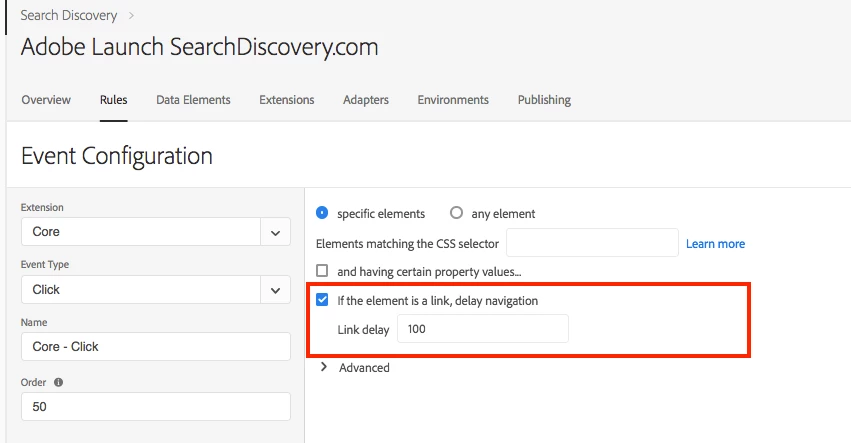Select the any element radio button
The height and width of the screenshot is (443, 851).
(456, 213)
